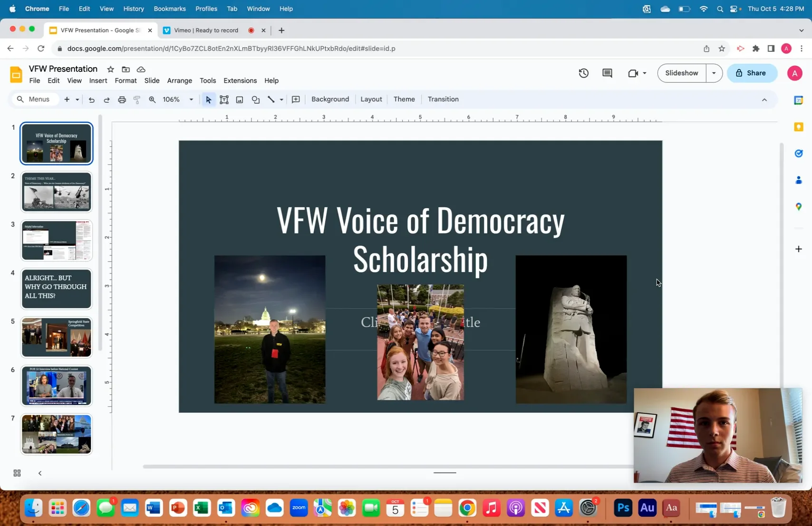Open the line type dropdown arrow
This screenshot has width=812, height=526.
[281, 100]
